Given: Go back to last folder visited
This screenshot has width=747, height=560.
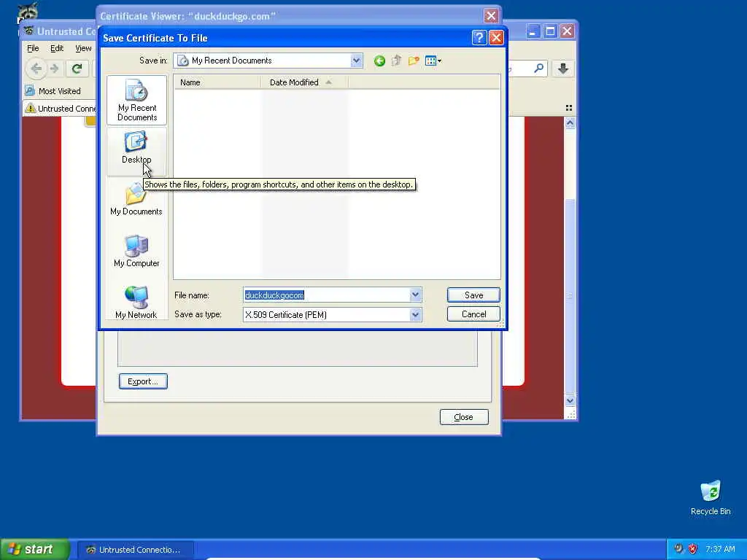Looking at the screenshot, I should 379,61.
